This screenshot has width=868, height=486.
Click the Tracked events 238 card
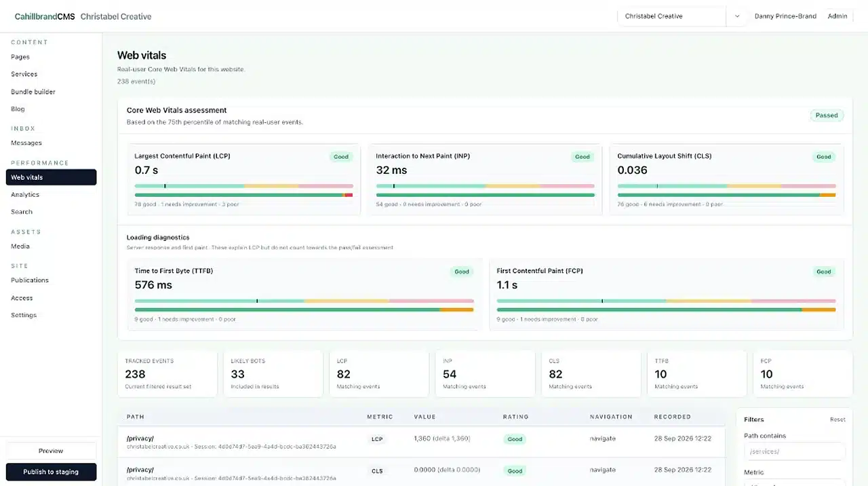(167, 374)
